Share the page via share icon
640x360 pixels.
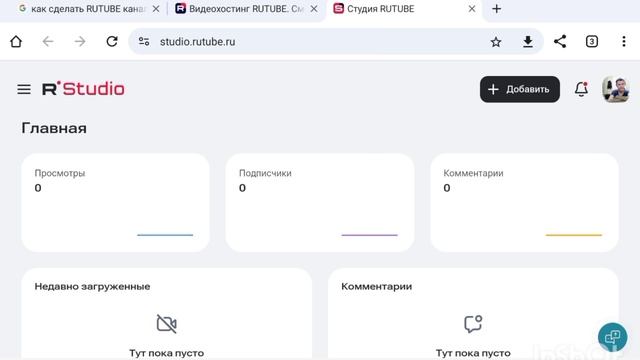560,42
